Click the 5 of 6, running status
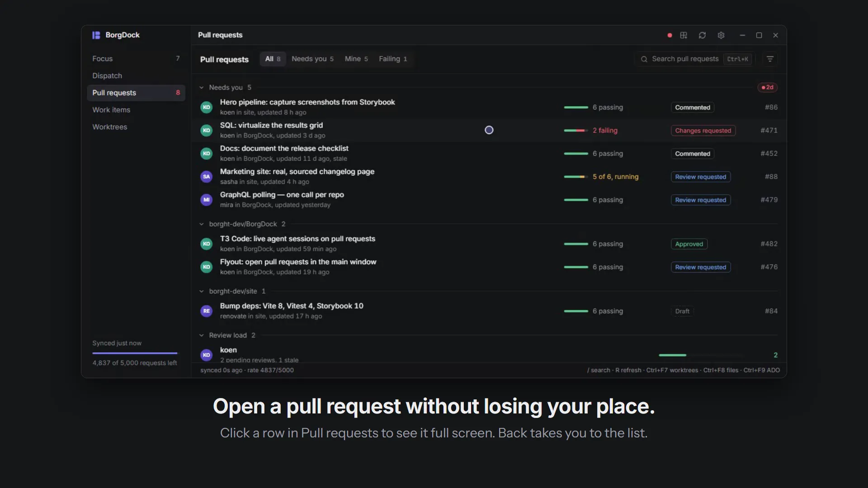The width and height of the screenshot is (868, 488). coord(615,177)
